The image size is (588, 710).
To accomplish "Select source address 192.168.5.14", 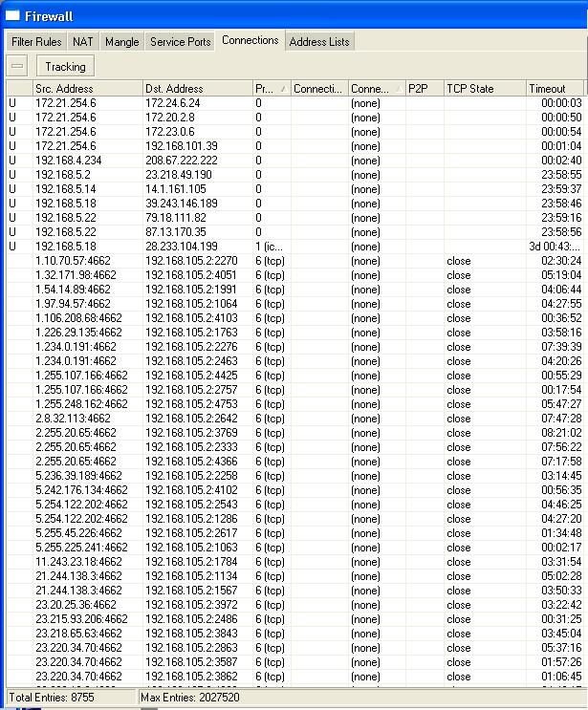I will click(x=66, y=189).
